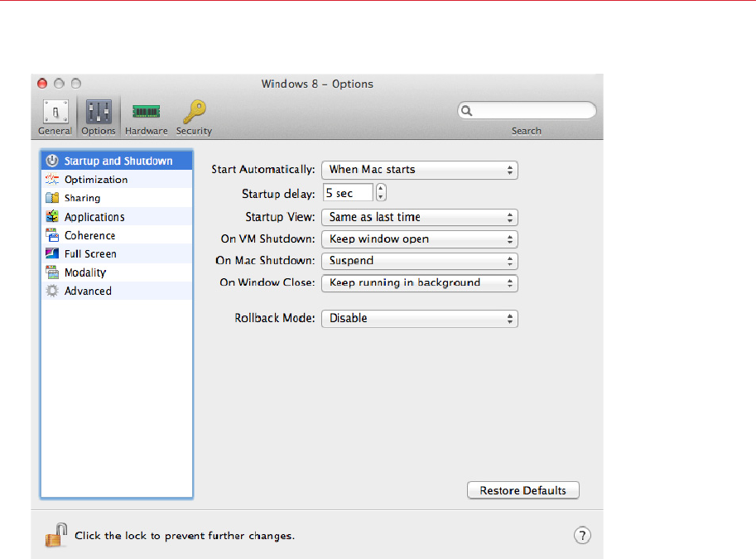The width and height of the screenshot is (756, 559).
Task: Select Applications label in the sidebar list
Action: point(94,217)
